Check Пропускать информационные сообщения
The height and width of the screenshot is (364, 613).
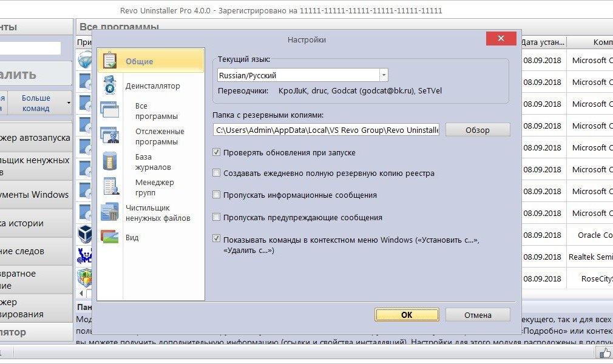pos(216,195)
